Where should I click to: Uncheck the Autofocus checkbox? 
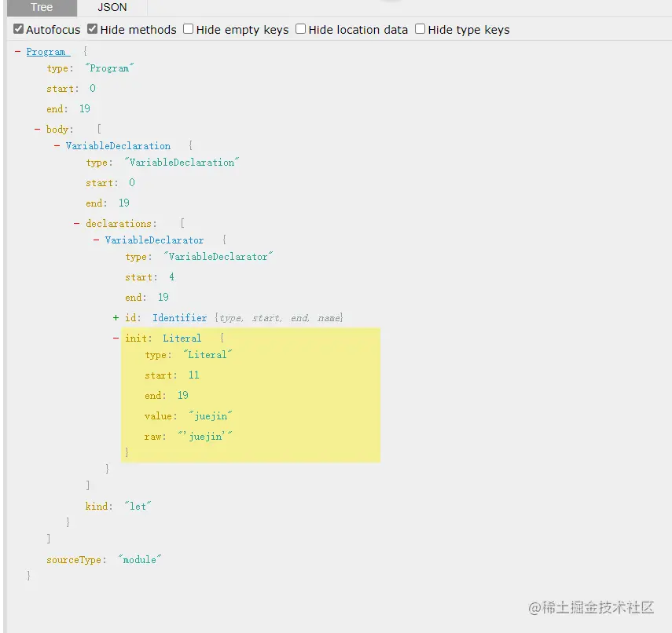tap(18, 29)
